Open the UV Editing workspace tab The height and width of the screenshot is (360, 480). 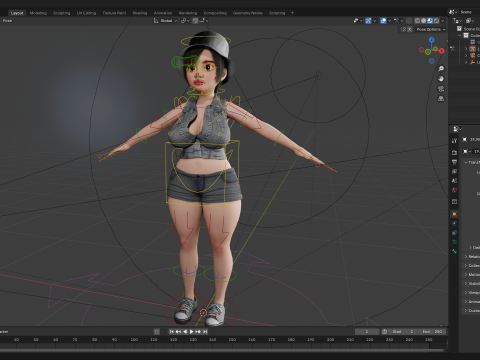[86, 13]
